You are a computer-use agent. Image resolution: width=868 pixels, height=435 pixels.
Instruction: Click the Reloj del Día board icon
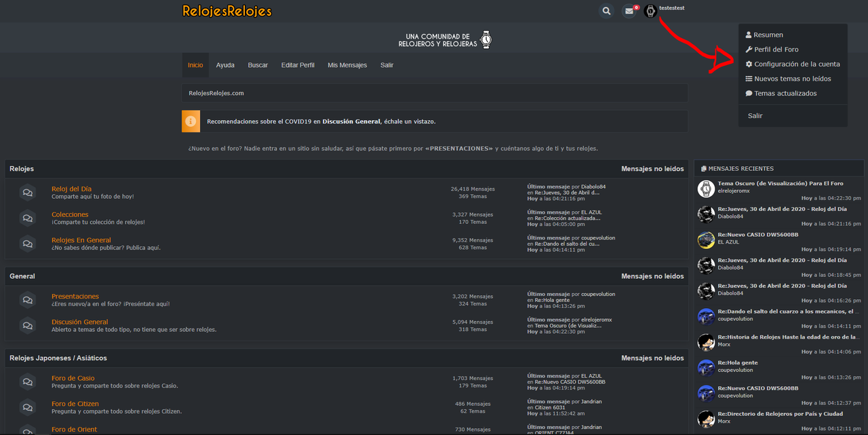(x=27, y=193)
